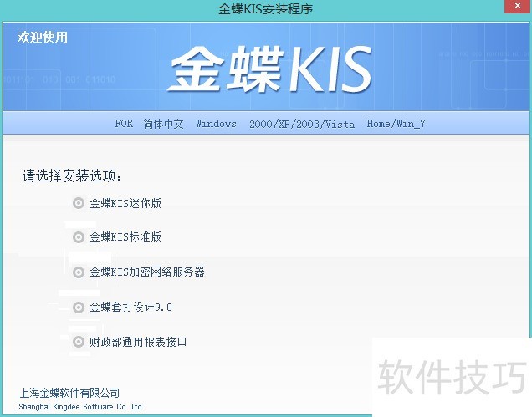Viewport: 532px width, 417px height.
Task: Click the 金蝶KIS安装程序 title bar text
Action: (x=265, y=9)
